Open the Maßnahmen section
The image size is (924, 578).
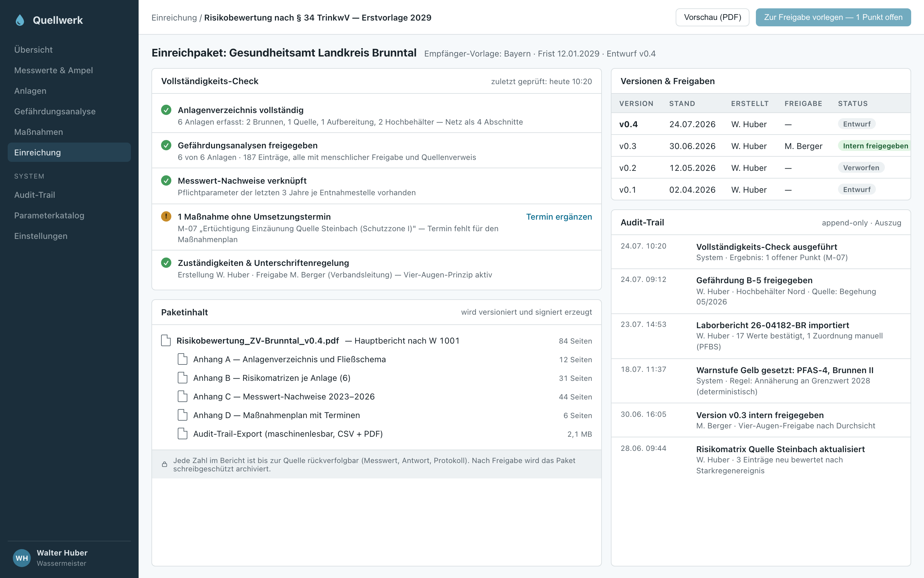pyautogui.click(x=69, y=132)
